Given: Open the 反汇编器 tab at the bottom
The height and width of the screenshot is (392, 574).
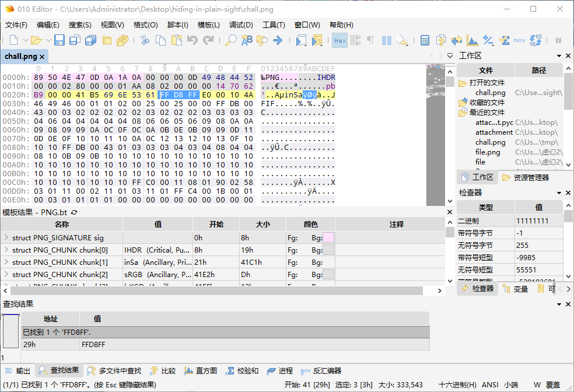Looking at the screenshot, I should coord(321,371).
